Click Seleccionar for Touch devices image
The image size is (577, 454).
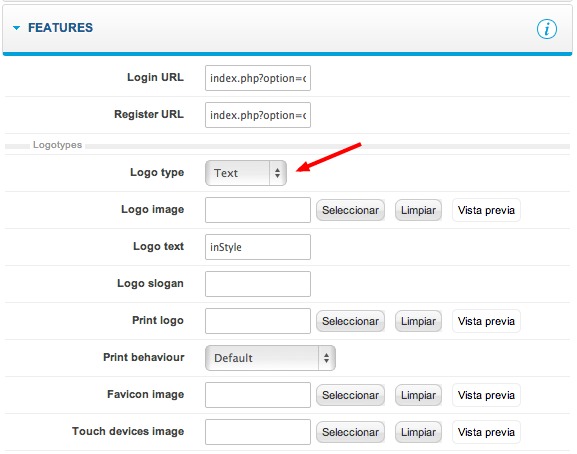tap(350, 432)
